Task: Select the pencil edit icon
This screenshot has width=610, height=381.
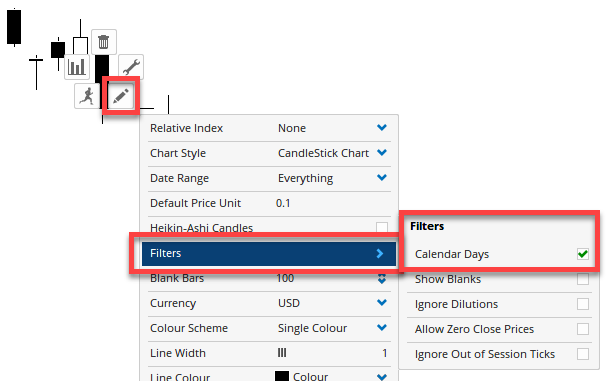Action: (x=121, y=96)
